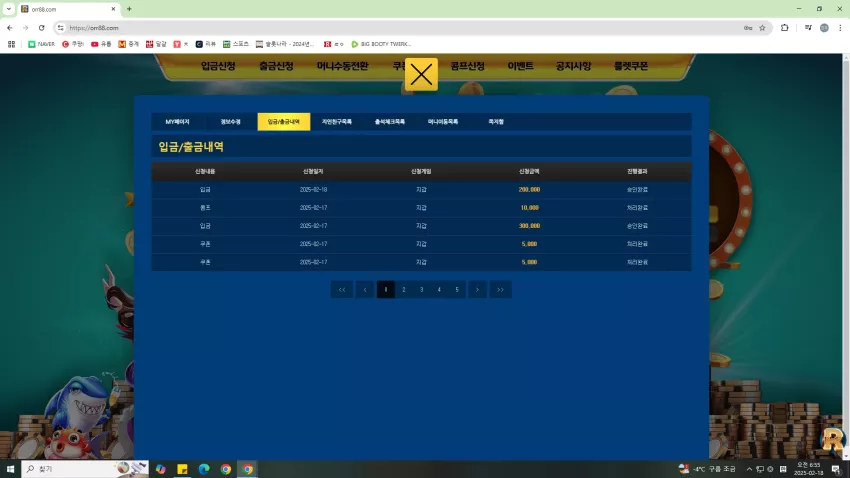This screenshot has width=850, height=478.
Task: Switch to the 쪽지함 tab
Action: tap(496, 122)
